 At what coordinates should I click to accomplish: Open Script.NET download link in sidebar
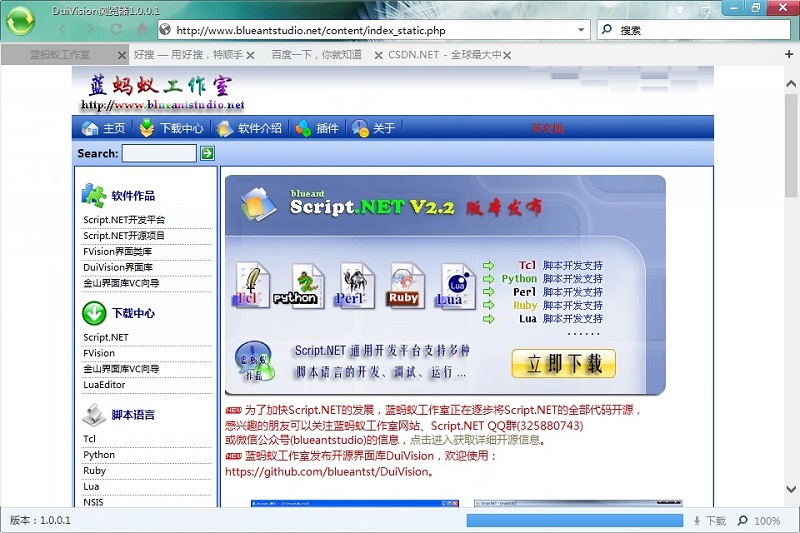coord(106,337)
